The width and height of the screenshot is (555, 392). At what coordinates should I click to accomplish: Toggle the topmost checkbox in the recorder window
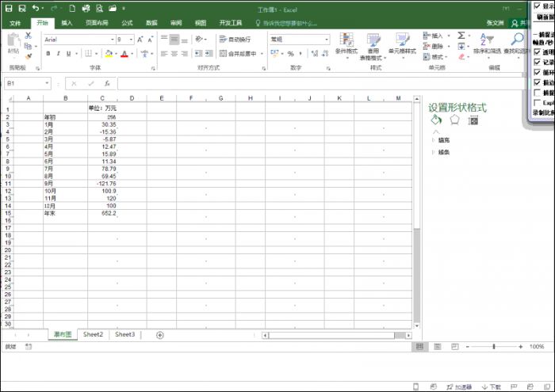(538, 6)
